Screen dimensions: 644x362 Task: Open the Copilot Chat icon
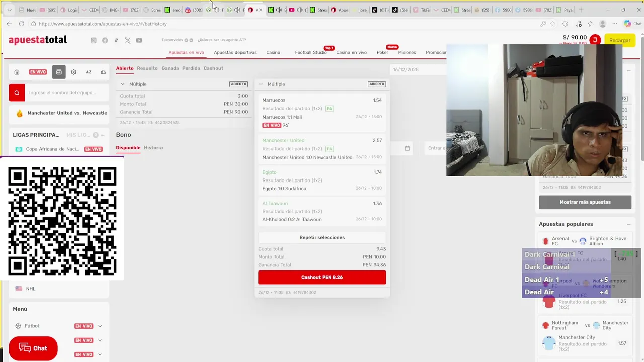click(627, 24)
